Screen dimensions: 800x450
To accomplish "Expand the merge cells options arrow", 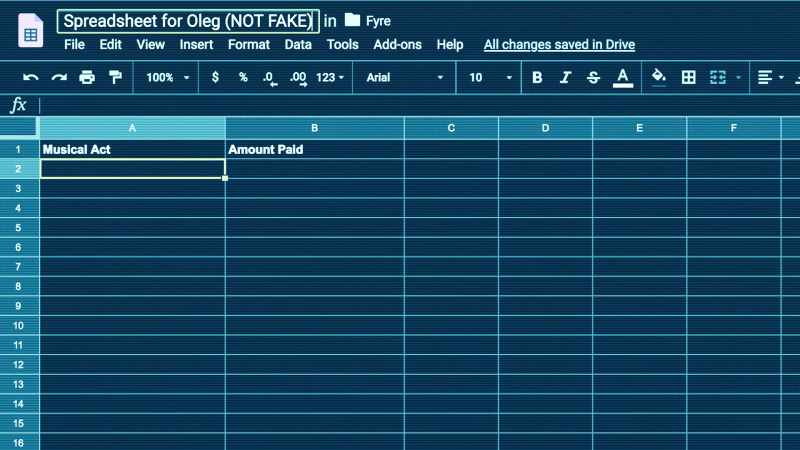I will click(738, 78).
